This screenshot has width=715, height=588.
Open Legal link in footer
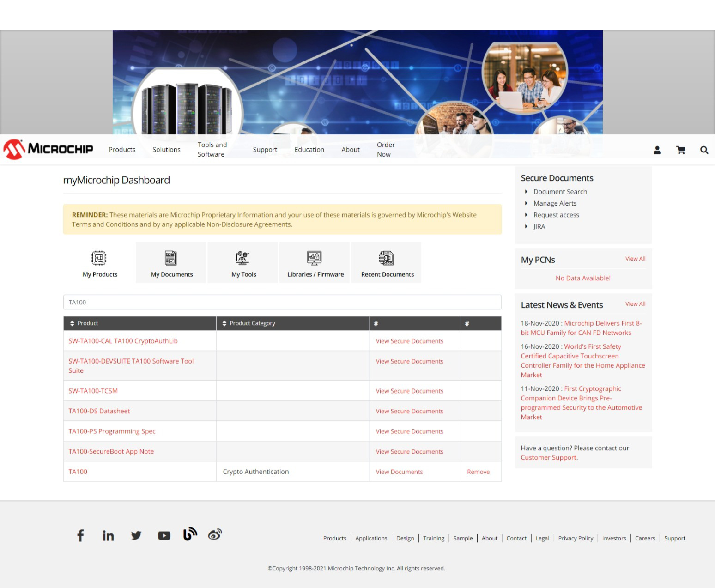542,538
